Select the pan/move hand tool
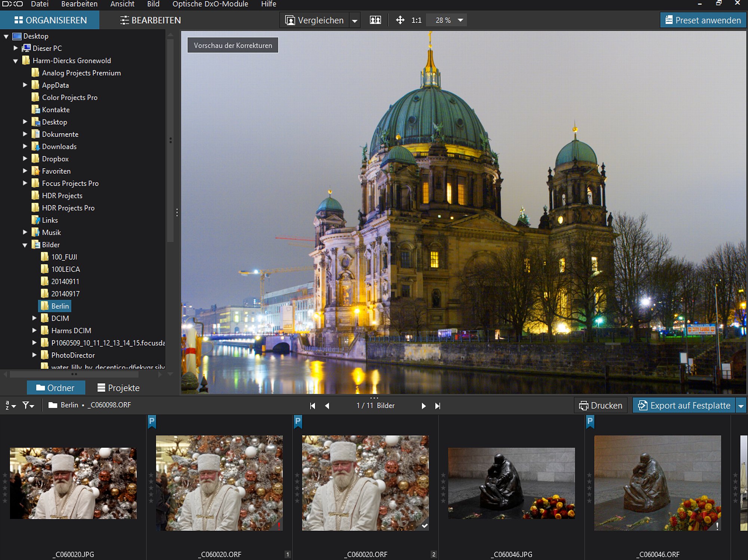The width and height of the screenshot is (748, 560). pos(400,20)
